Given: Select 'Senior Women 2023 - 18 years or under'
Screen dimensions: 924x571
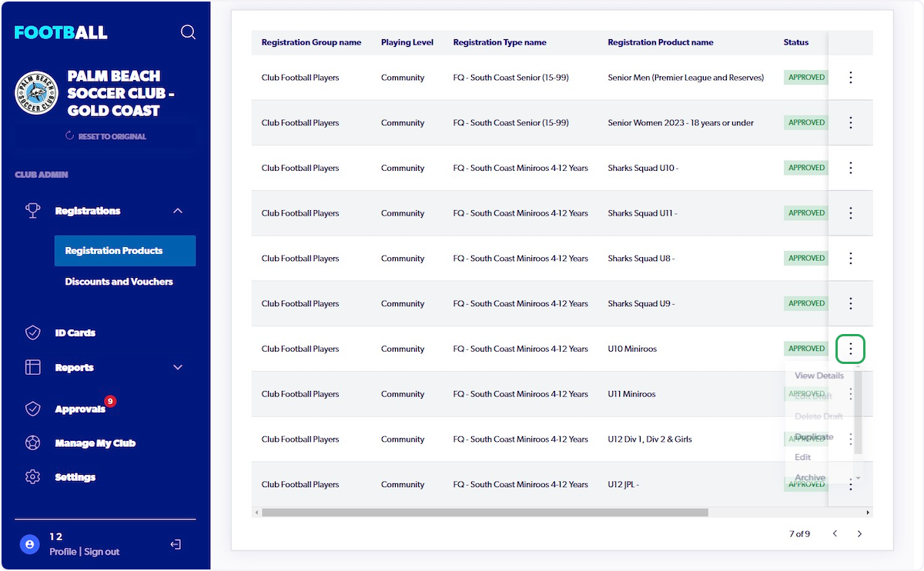Looking at the screenshot, I should coord(681,123).
